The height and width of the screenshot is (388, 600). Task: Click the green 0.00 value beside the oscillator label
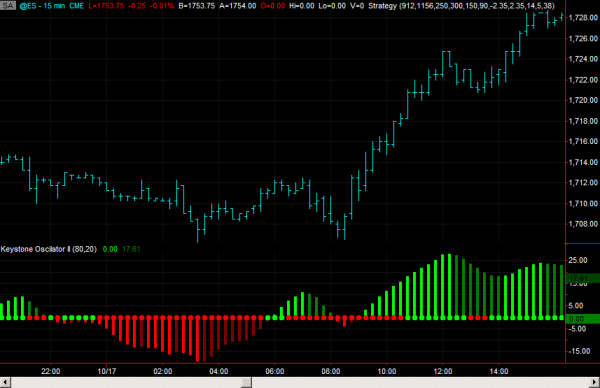[110, 249]
